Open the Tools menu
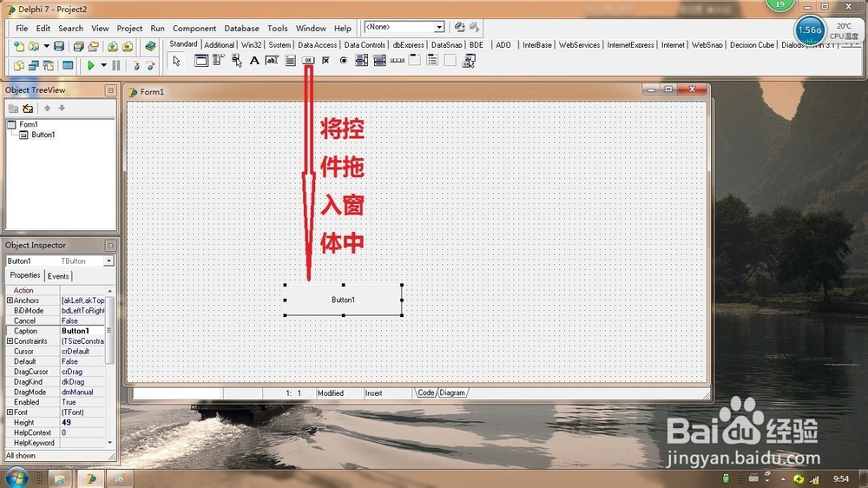The image size is (868, 488). (278, 29)
